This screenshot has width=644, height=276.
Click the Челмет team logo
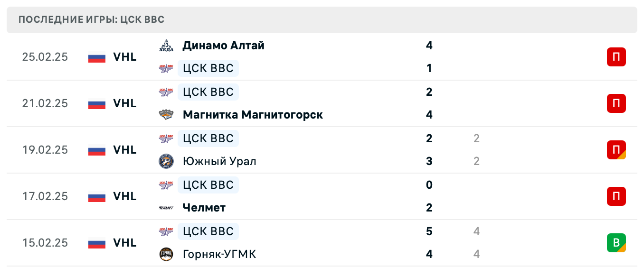[166, 208]
